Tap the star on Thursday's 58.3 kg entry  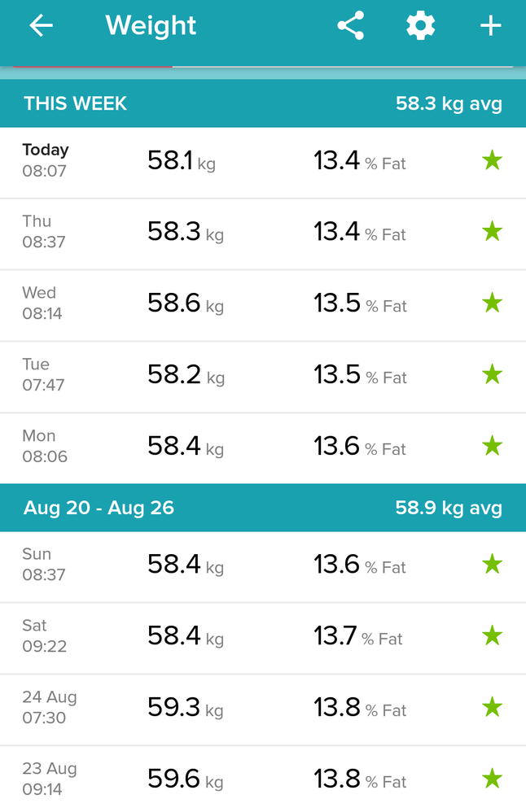pyautogui.click(x=492, y=231)
